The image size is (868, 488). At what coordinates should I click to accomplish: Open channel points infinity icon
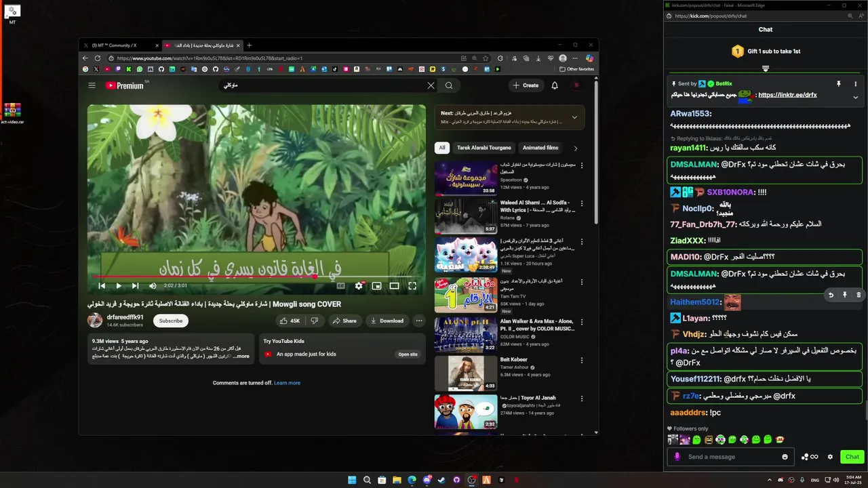point(810,457)
